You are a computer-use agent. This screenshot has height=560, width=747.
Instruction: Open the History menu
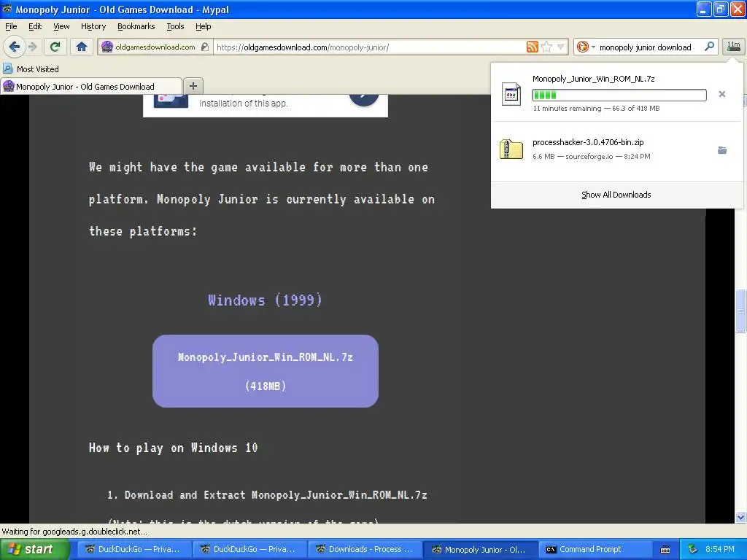(x=93, y=26)
